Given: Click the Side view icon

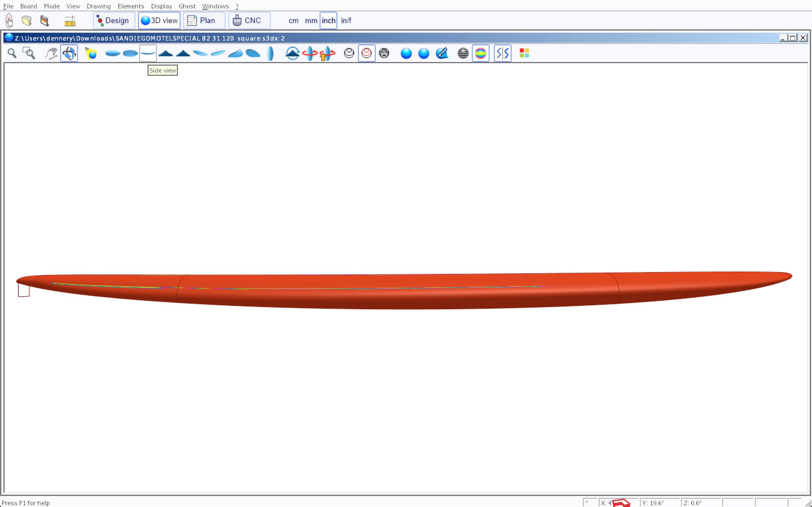Looking at the screenshot, I should coord(148,53).
